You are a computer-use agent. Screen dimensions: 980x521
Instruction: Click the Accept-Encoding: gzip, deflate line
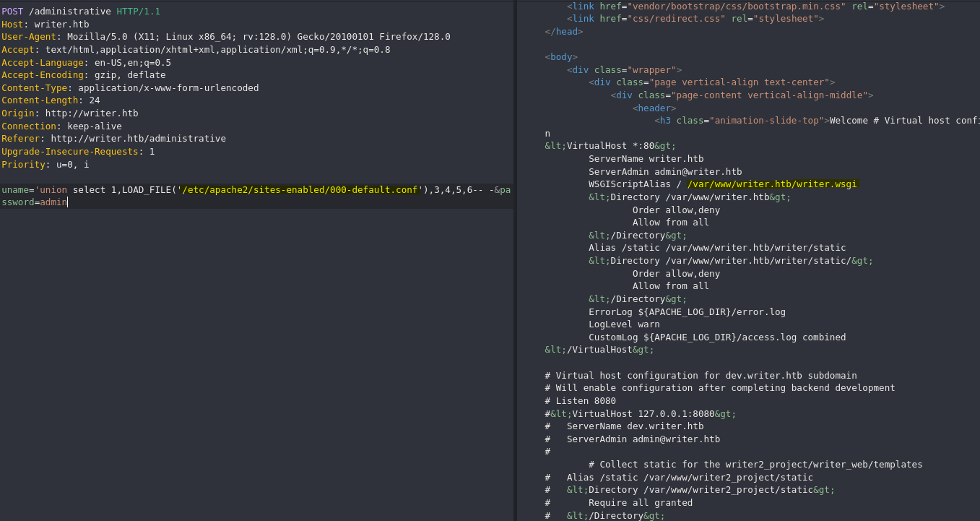click(84, 75)
